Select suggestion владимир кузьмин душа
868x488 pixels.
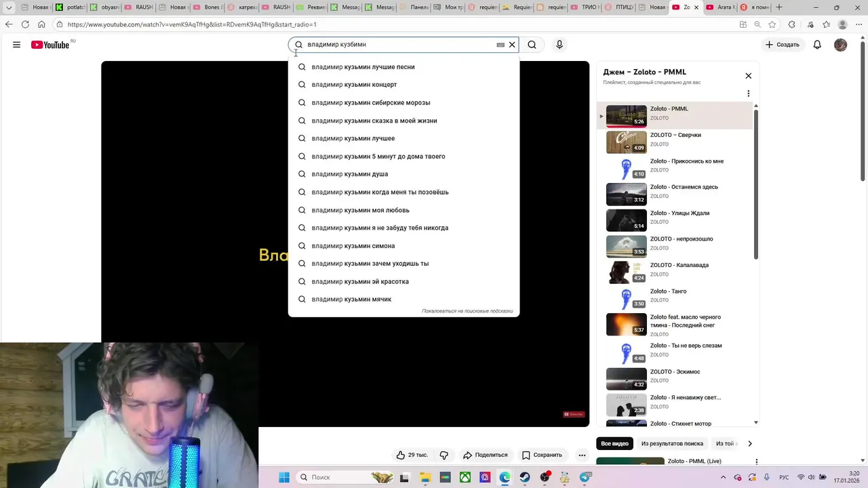(403, 174)
